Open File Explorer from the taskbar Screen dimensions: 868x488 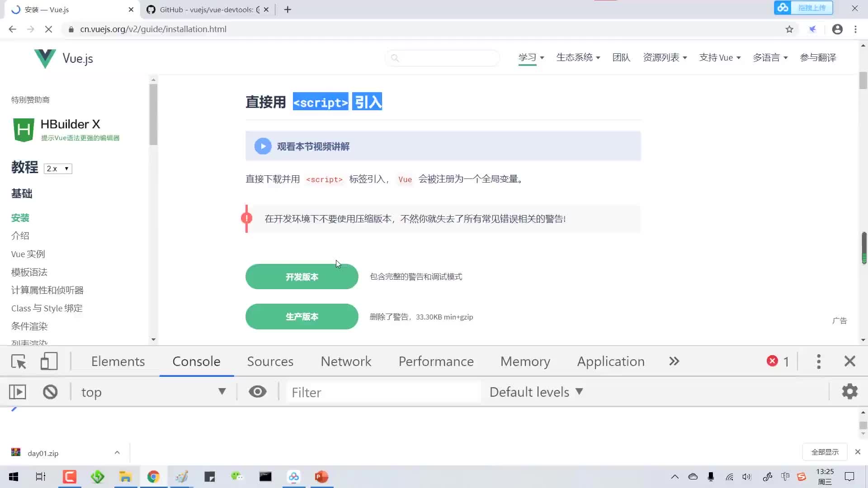[125, 477]
